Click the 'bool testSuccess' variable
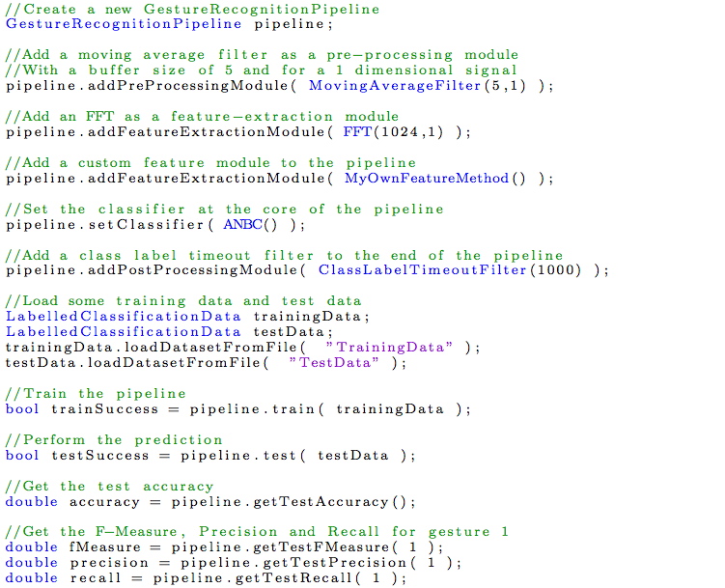Image resolution: width=725 pixels, height=588 pixels. click(77, 456)
